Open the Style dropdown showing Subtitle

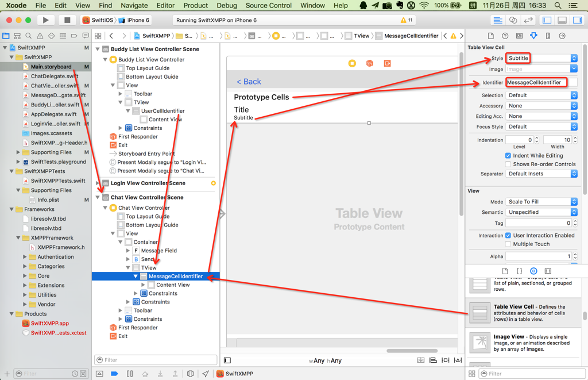tap(541, 58)
